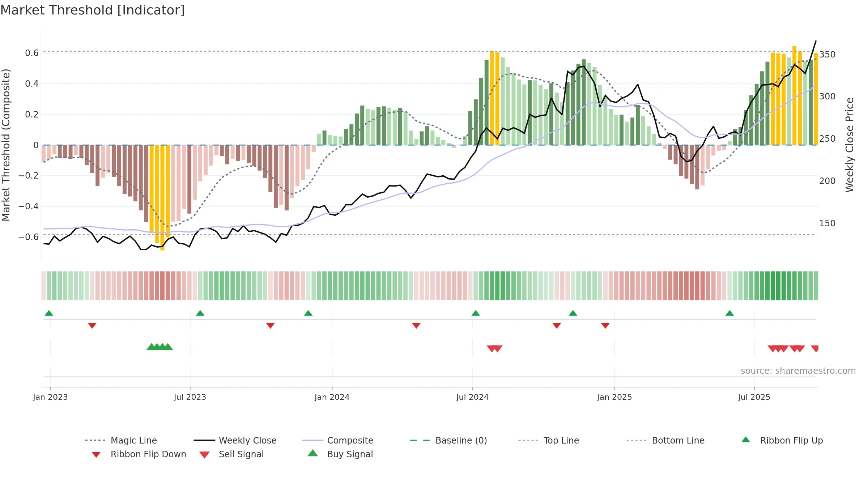
Task: Click the 0.4 left axis tick label
Action: coord(32,84)
